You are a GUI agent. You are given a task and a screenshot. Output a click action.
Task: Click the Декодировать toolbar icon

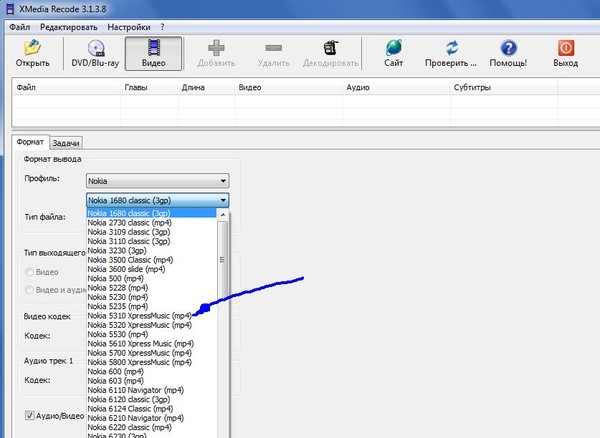pyautogui.click(x=331, y=48)
